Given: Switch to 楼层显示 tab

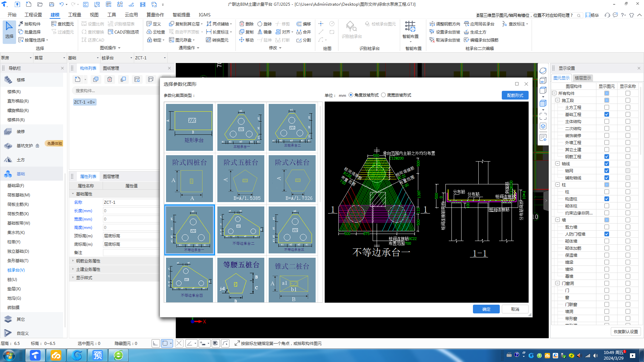Looking at the screenshot, I should 583,78.
